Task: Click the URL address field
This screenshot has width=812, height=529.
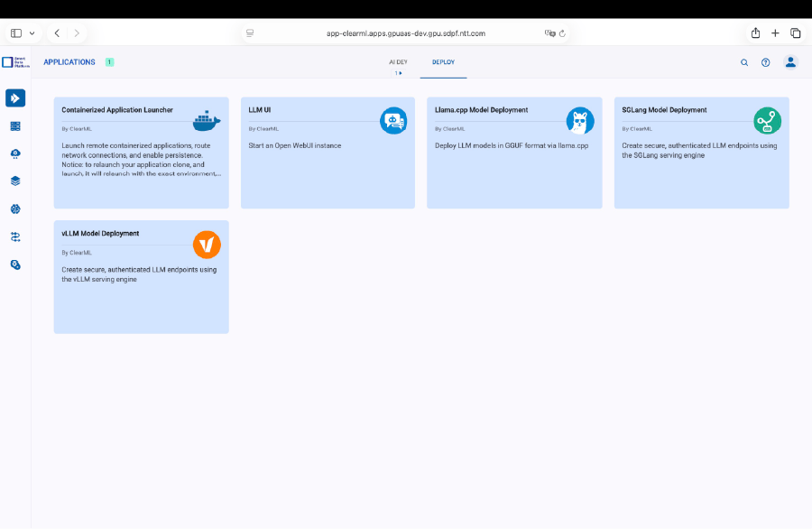Action: pos(406,33)
